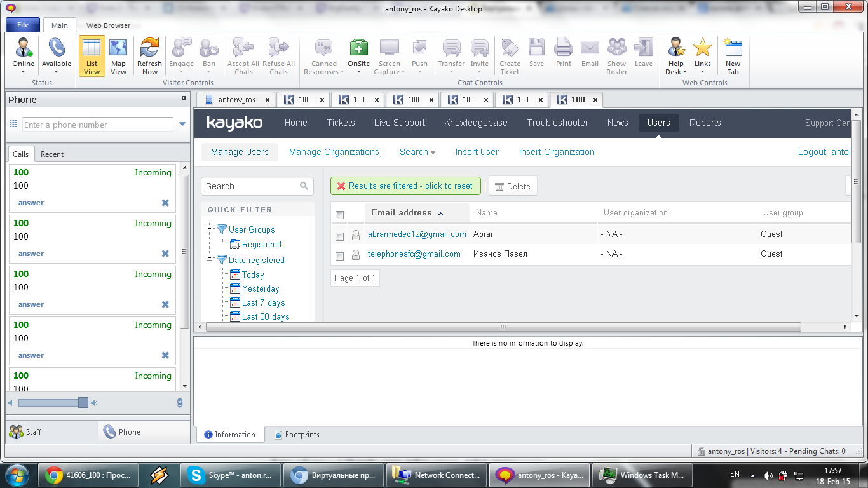Open the File menu
The image size is (868, 488).
pos(23,25)
